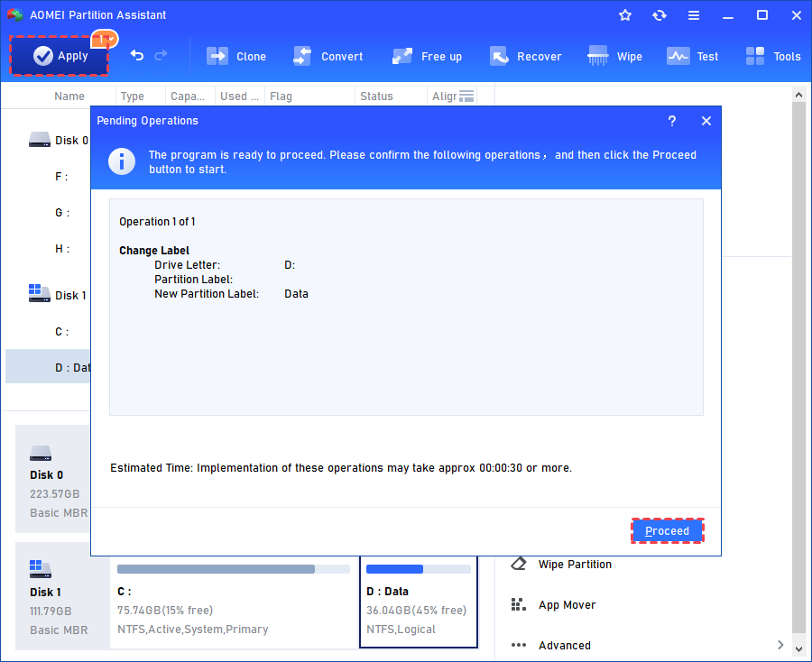Click the App Mover grid icon
The width and height of the screenshot is (812, 662).
coord(519,604)
